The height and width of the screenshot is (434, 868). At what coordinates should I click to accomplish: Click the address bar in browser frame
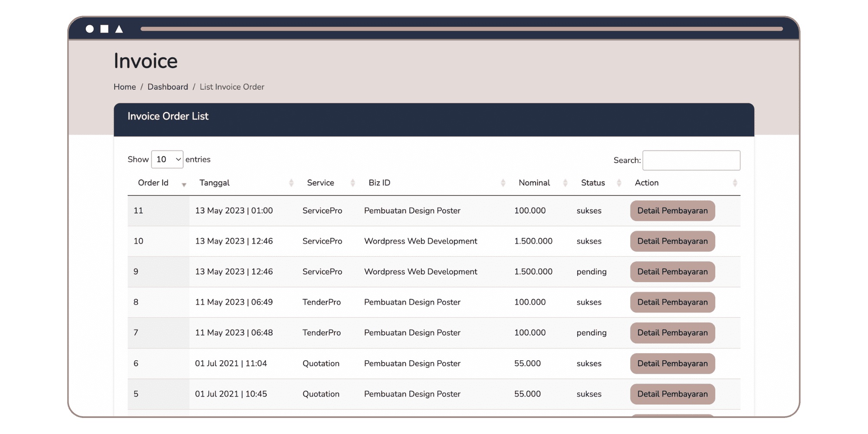click(x=461, y=29)
